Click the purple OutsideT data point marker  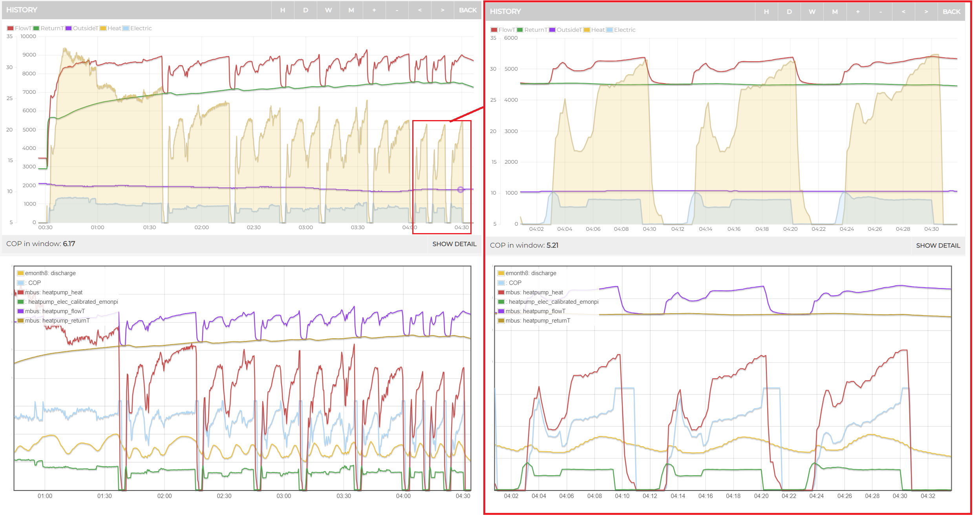click(461, 190)
